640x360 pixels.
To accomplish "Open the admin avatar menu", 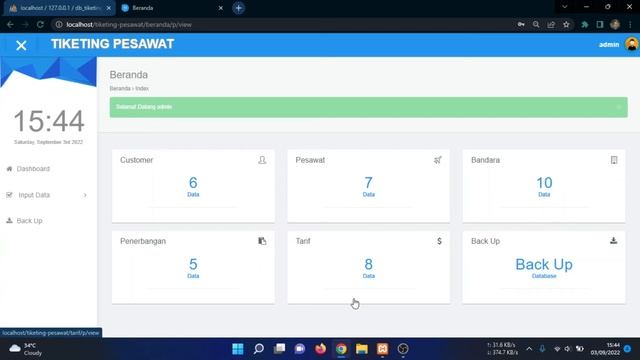I will coord(631,44).
